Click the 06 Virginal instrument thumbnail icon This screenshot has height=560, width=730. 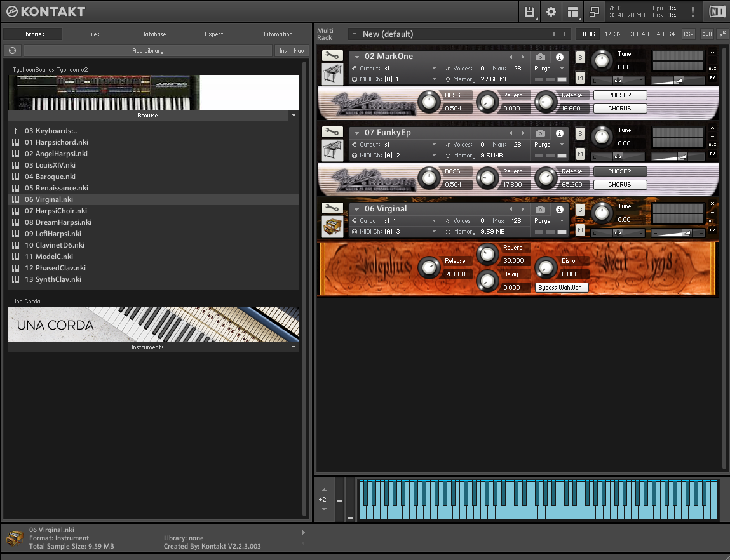pos(332,227)
